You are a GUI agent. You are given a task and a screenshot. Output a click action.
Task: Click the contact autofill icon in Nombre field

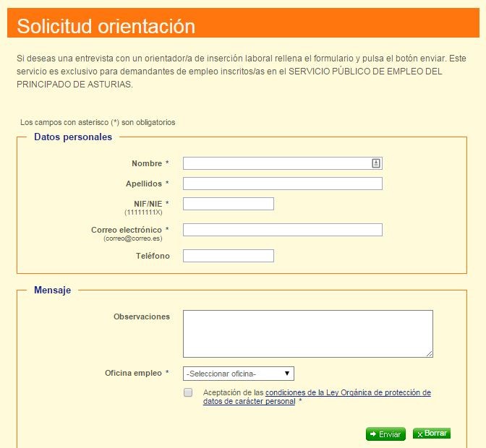tap(376, 163)
